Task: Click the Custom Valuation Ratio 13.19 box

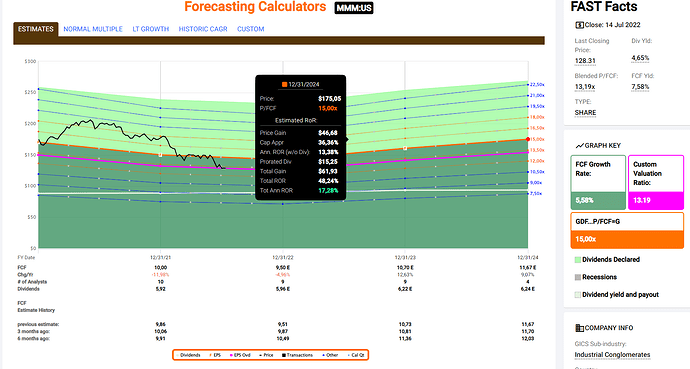Action: pos(656,183)
